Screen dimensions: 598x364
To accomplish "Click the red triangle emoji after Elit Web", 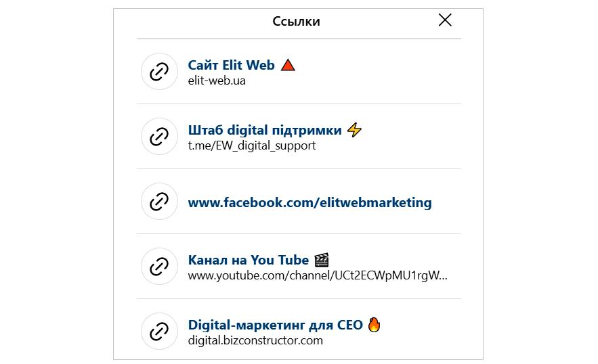I will (x=288, y=65).
